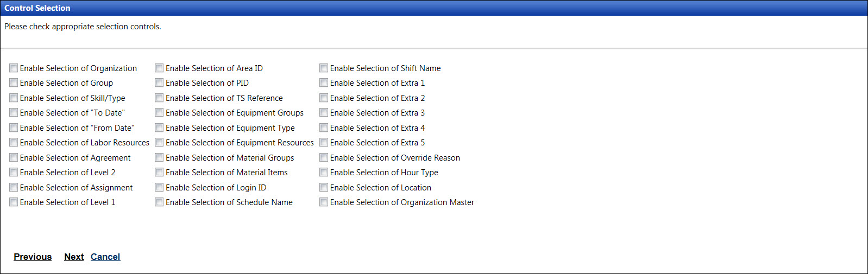Go back with the Previous link
Image resolution: width=868 pixels, height=274 pixels.
pyautogui.click(x=33, y=257)
